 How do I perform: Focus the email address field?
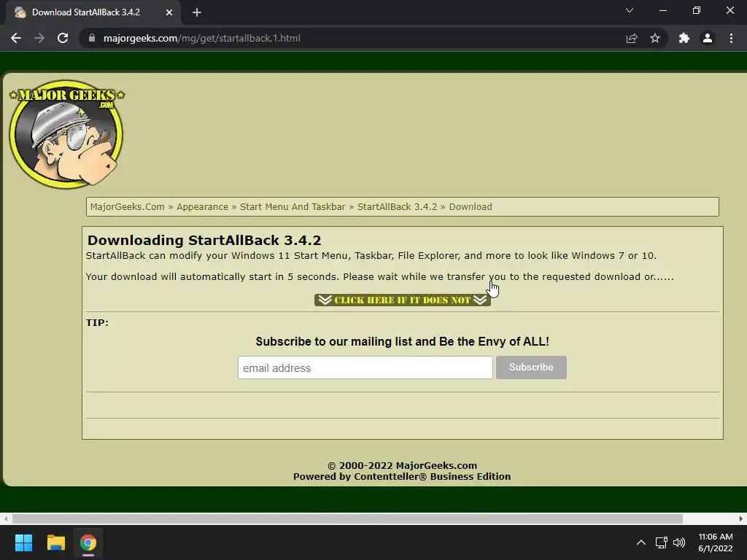(365, 367)
